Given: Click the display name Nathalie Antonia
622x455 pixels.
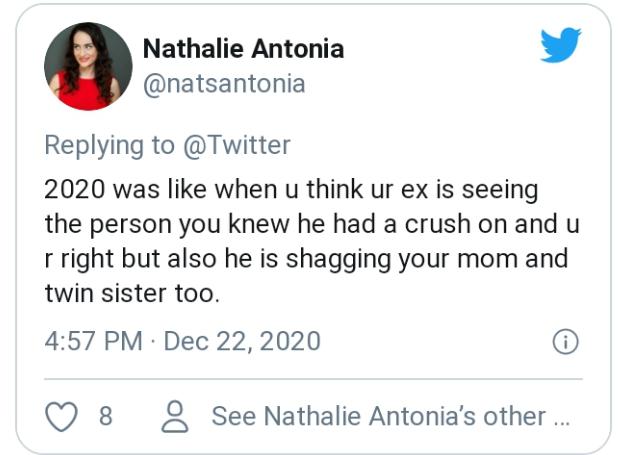Looking at the screenshot, I should pos(241,48).
